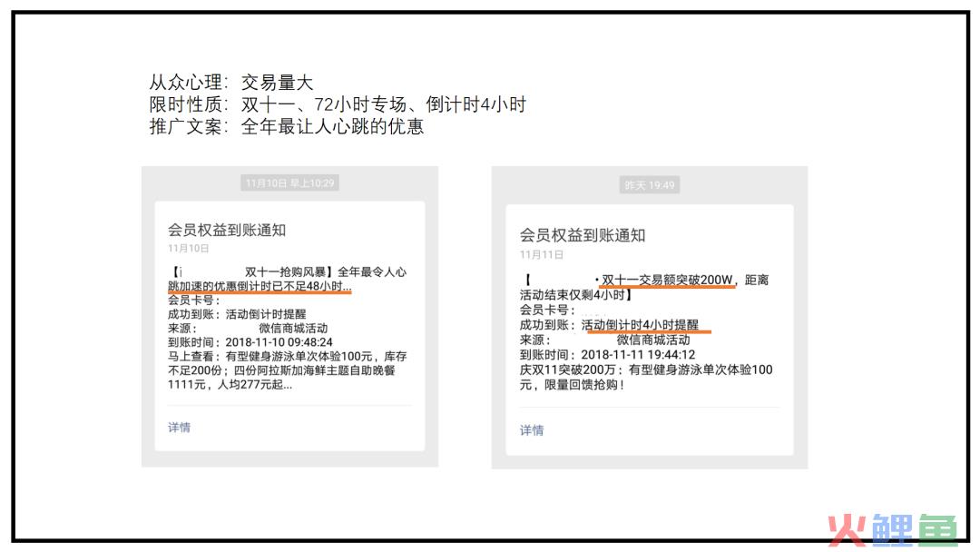
Task: Click the text 元, 限量回馈抢购!
Action: 572,384
